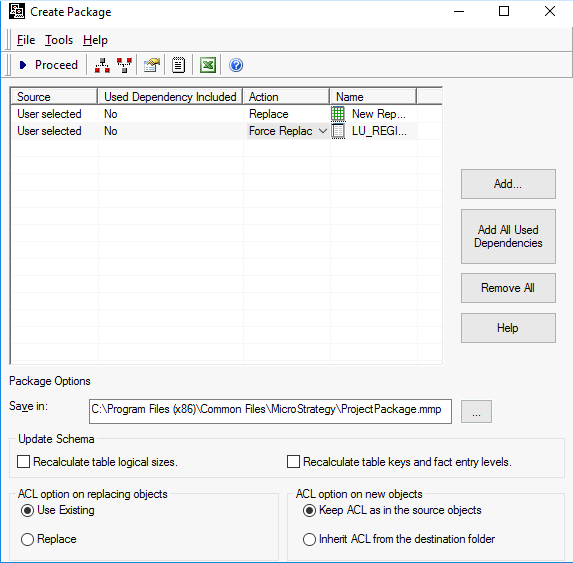Screen dimensions: 573x563
Task: Select the Use Existing ACL option
Action: 27,510
